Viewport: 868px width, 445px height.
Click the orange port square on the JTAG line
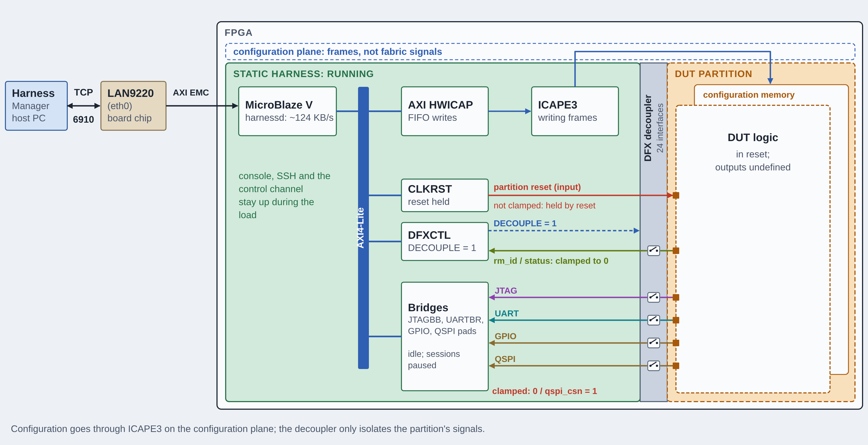coord(676,297)
